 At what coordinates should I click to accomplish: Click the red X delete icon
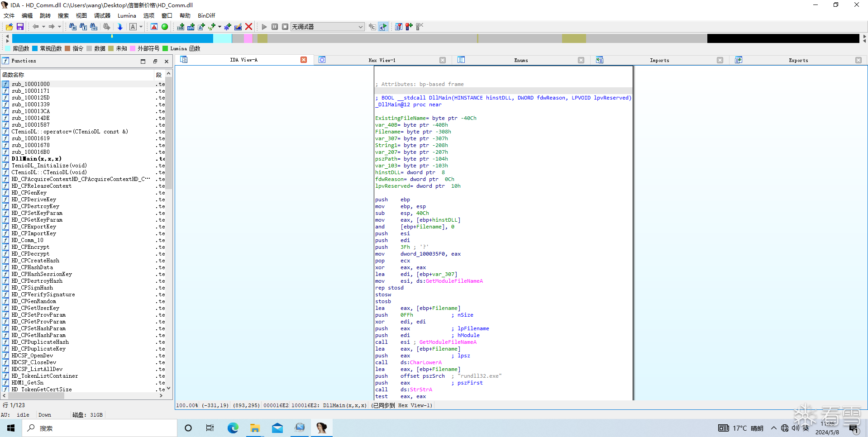[x=248, y=27]
